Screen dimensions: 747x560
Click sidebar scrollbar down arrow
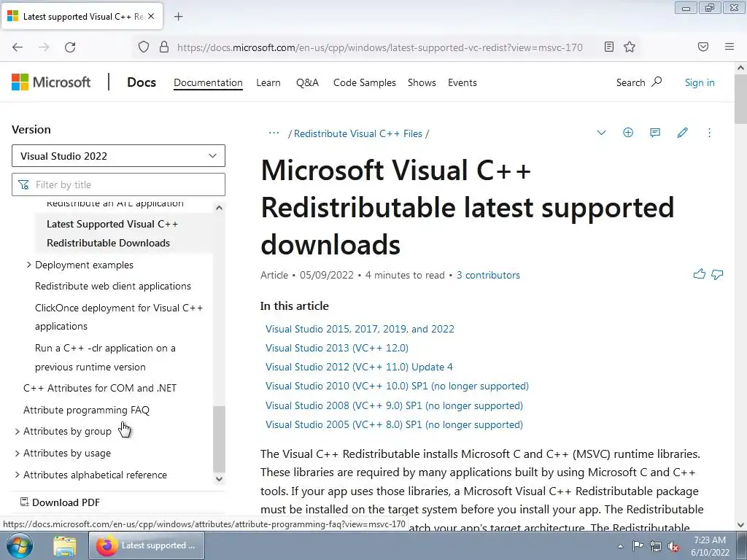pyautogui.click(x=219, y=478)
